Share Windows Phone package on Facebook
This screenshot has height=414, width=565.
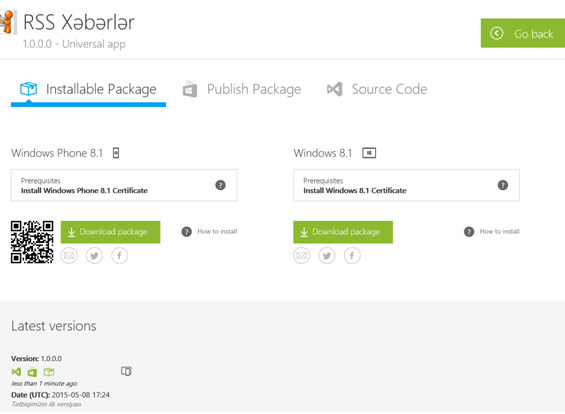119,256
